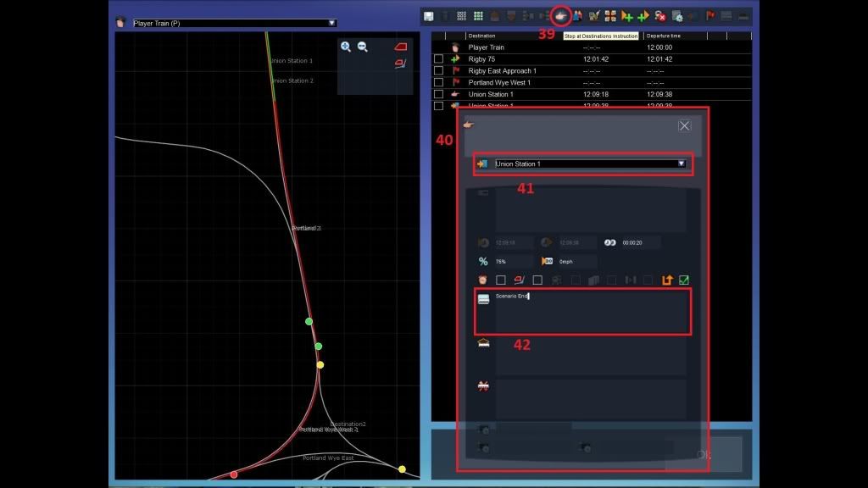The width and height of the screenshot is (868, 488).
Task: Click the Portland Wye East map label
Action: click(328, 458)
